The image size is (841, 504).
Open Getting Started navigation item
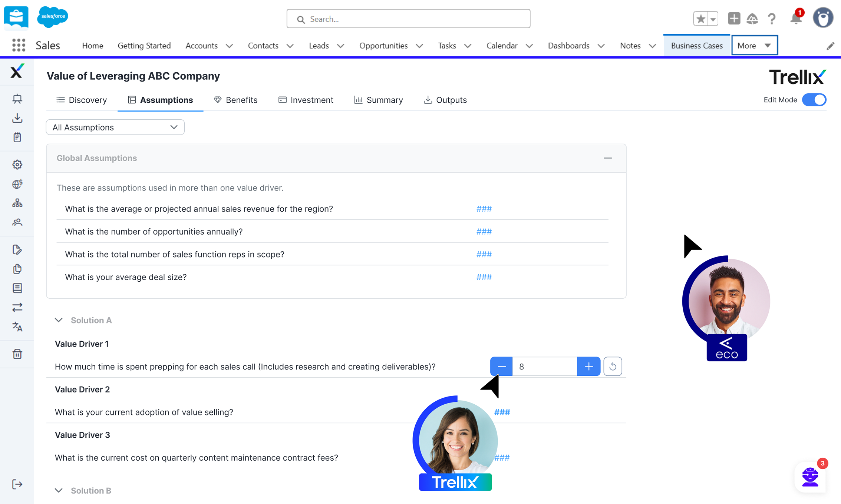tap(144, 46)
